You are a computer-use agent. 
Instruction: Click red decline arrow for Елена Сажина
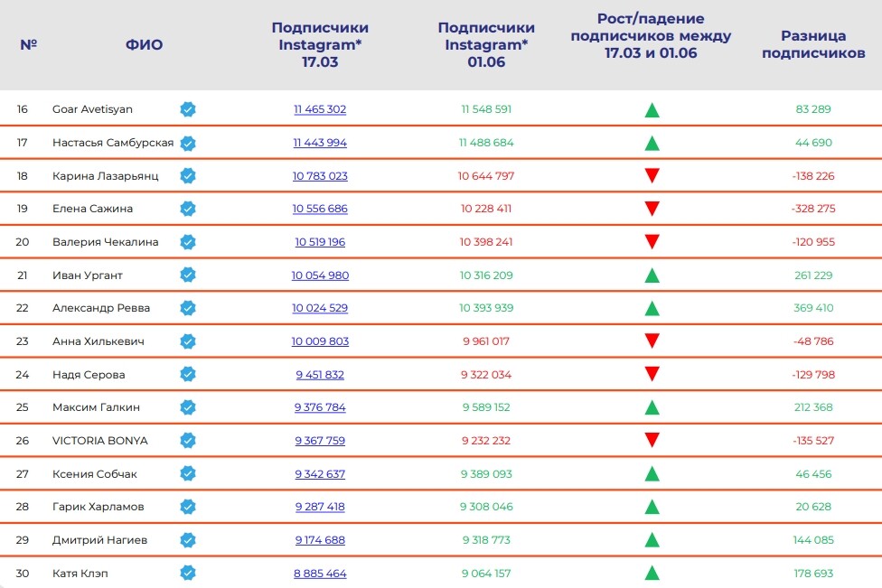tap(652, 209)
